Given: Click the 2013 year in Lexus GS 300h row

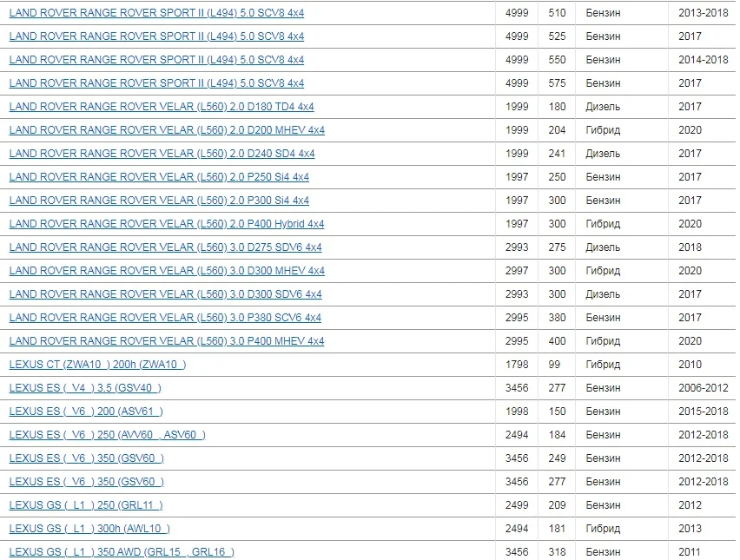Looking at the screenshot, I should 690,529.
